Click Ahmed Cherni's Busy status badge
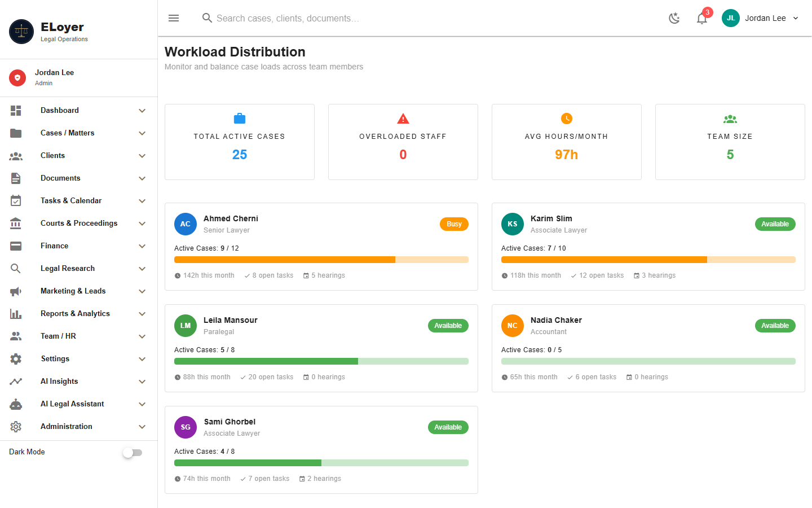The height and width of the screenshot is (508, 812). tap(454, 224)
